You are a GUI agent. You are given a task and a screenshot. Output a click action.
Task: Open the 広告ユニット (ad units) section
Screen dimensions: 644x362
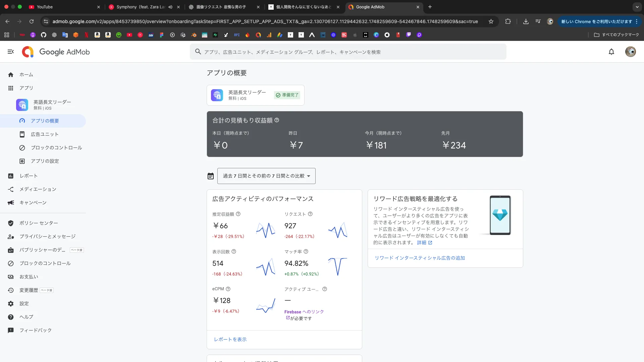[x=45, y=134]
